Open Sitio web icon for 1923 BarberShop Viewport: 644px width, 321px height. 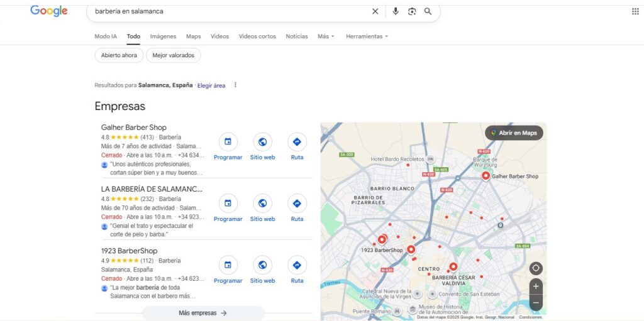(x=262, y=265)
